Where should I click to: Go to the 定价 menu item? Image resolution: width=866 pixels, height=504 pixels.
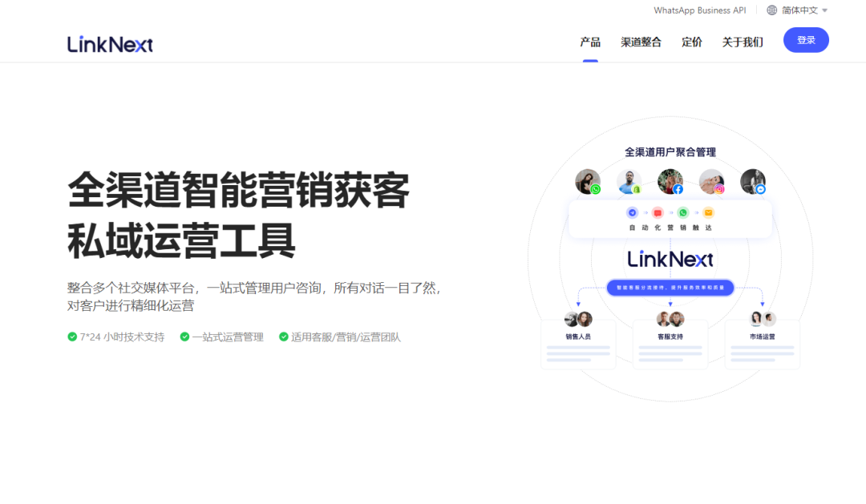(x=691, y=42)
